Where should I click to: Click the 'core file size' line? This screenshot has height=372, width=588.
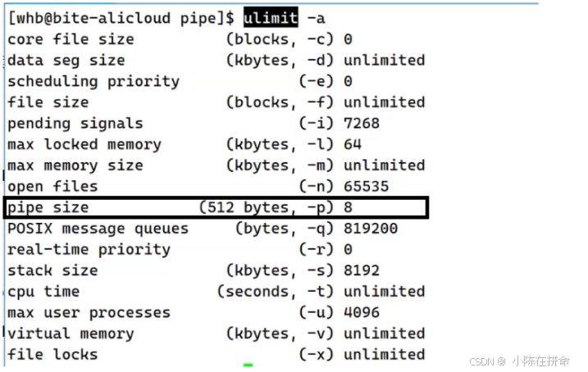click(x=71, y=39)
